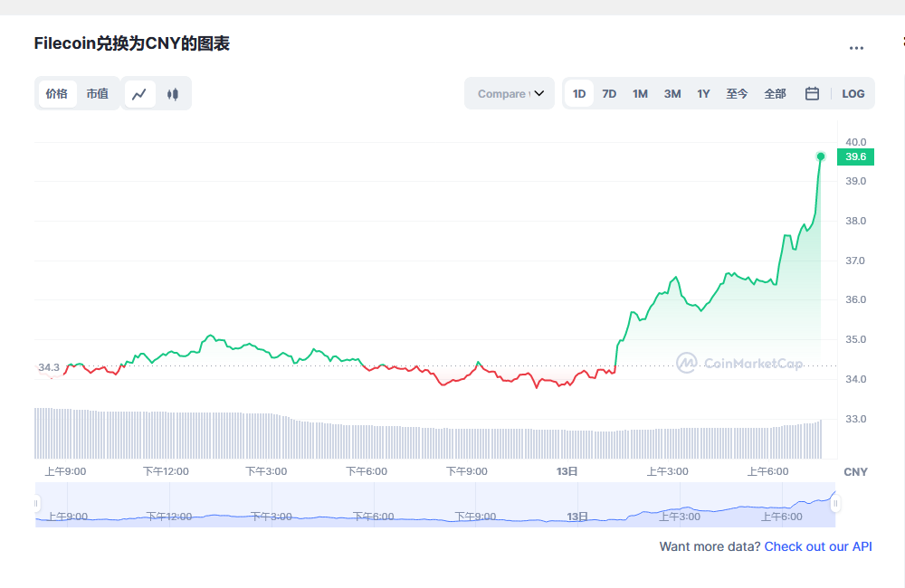Switch to candlestick chart icon

pos(173,94)
